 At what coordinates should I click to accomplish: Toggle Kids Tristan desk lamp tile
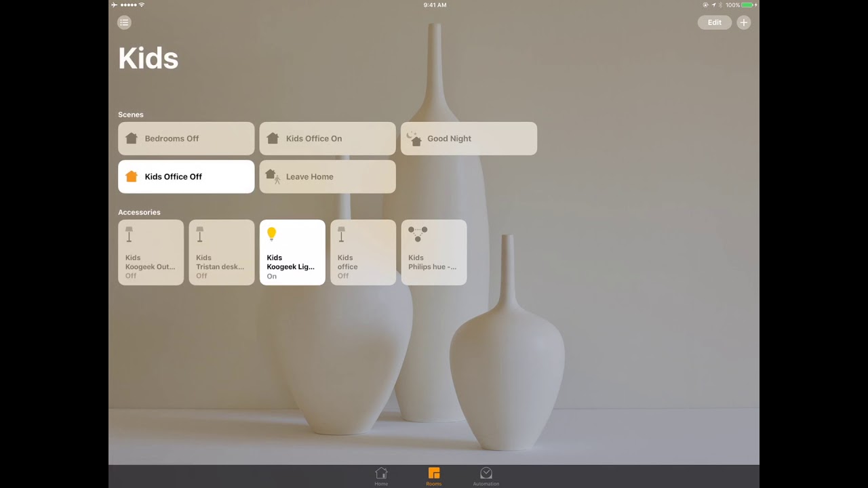(x=222, y=252)
